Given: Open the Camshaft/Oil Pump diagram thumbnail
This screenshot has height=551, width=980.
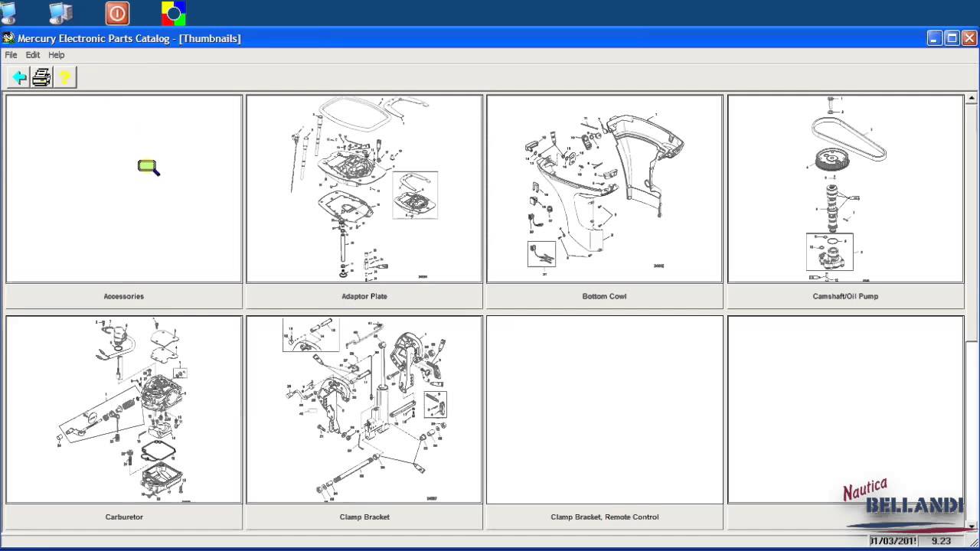Looking at the screenshot, I should coord(845,189).
